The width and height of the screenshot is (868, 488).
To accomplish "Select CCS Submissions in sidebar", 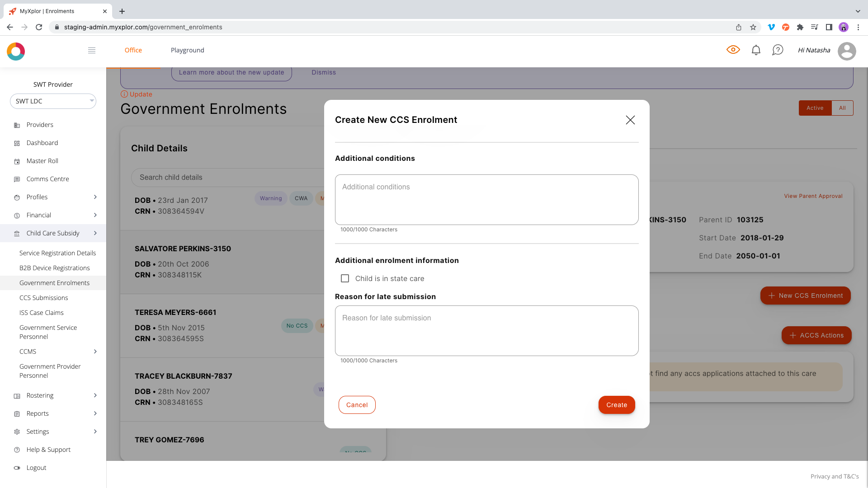I will 43,298.
